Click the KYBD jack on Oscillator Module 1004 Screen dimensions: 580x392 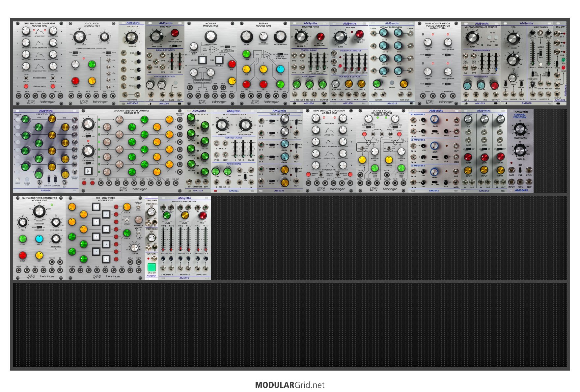(71, 96)
